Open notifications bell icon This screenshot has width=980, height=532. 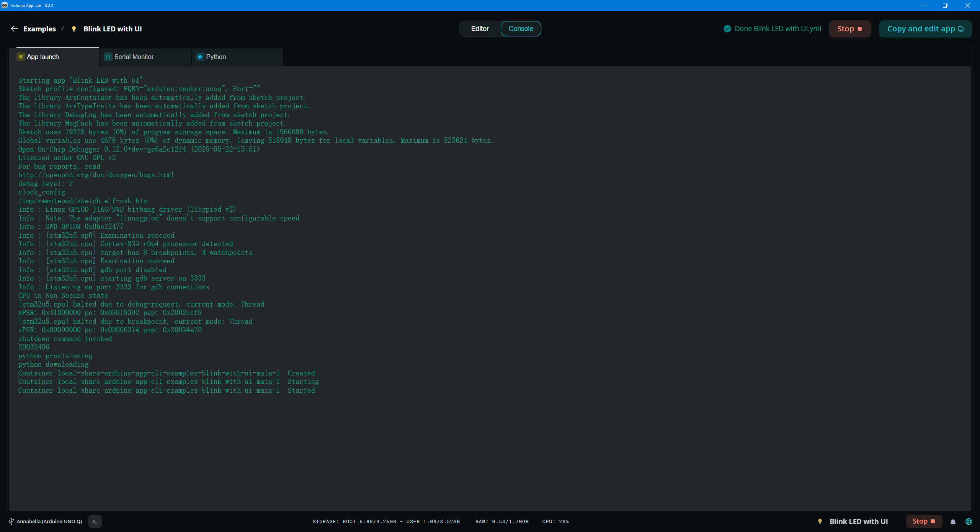pyautogui.click(x=953, y=522)
